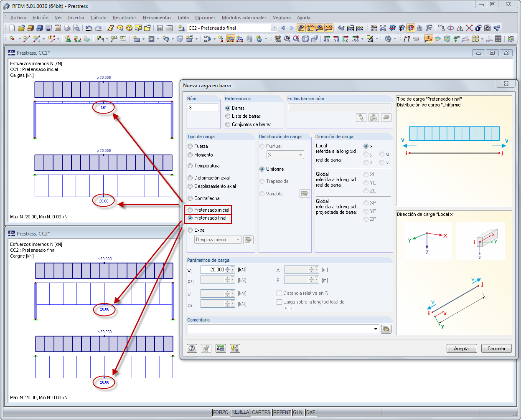Click the Aceptar button
The width and height of the screenshot is (521, 420).
(462, 348)
